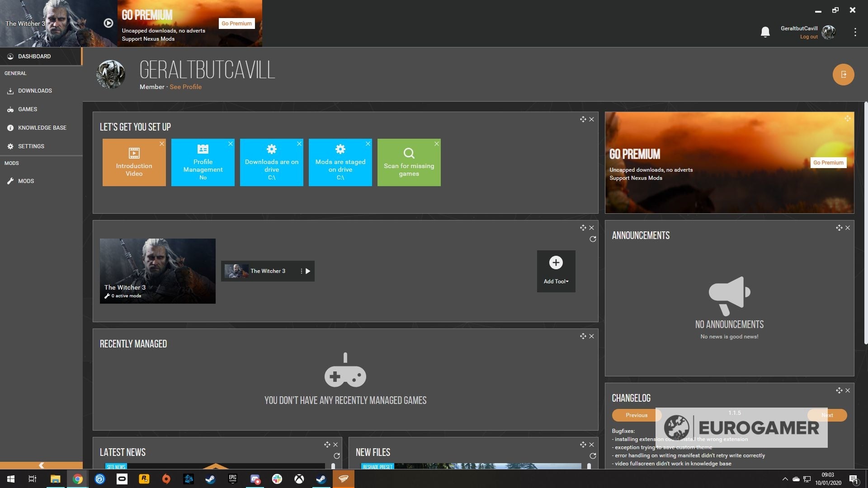Collapse the sidebar using bottom arrow
This screenshot has width=868, height=488.
coord(41,465)
